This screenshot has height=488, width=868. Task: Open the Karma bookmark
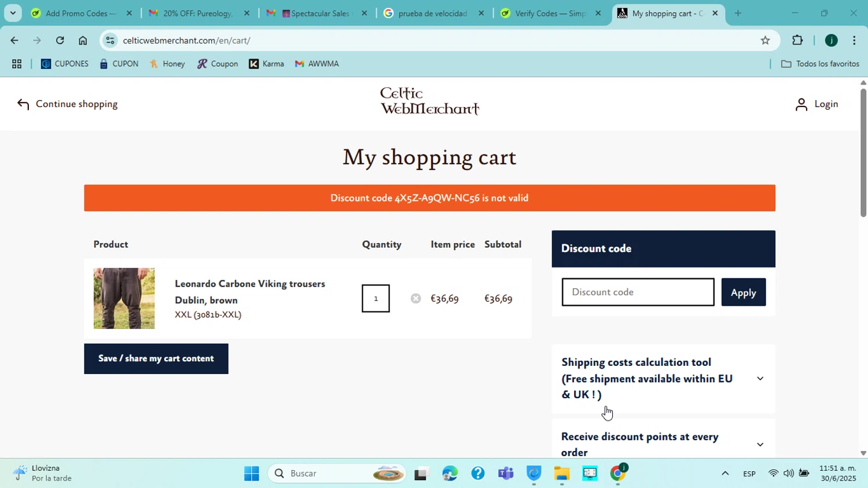(267, 64)
